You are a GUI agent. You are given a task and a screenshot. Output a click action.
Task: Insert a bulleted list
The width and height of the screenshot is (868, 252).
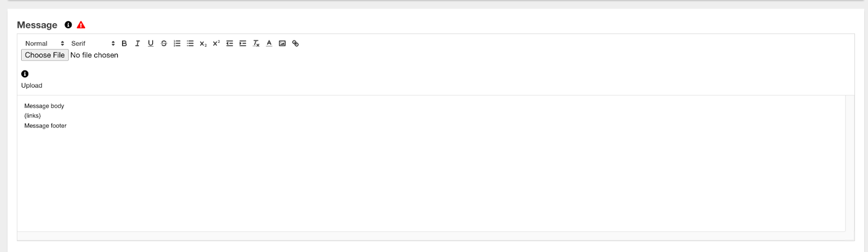click(190, 43)
